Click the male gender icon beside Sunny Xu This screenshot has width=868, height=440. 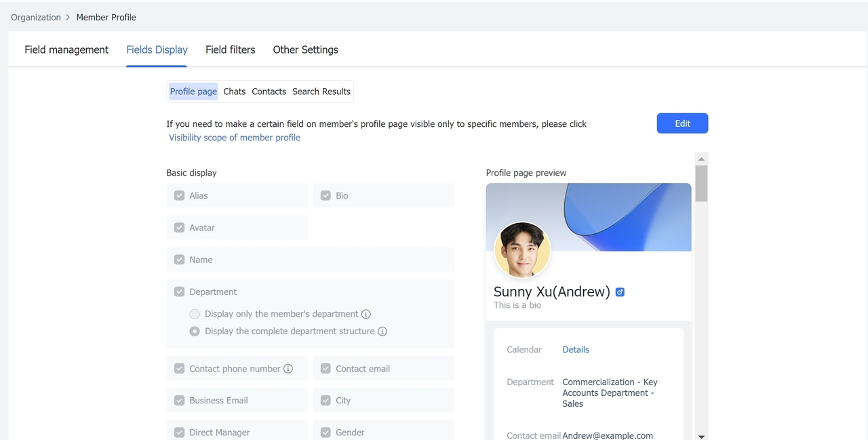[620, 292]
